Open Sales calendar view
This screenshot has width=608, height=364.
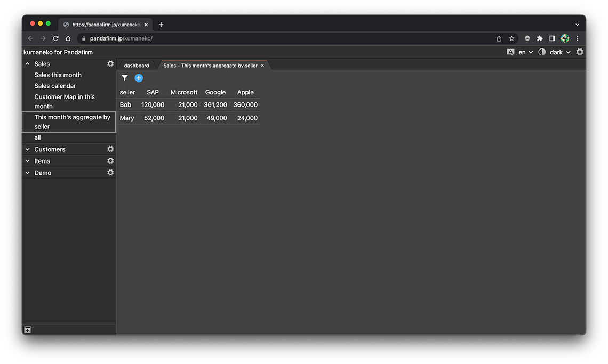(55, 86)
